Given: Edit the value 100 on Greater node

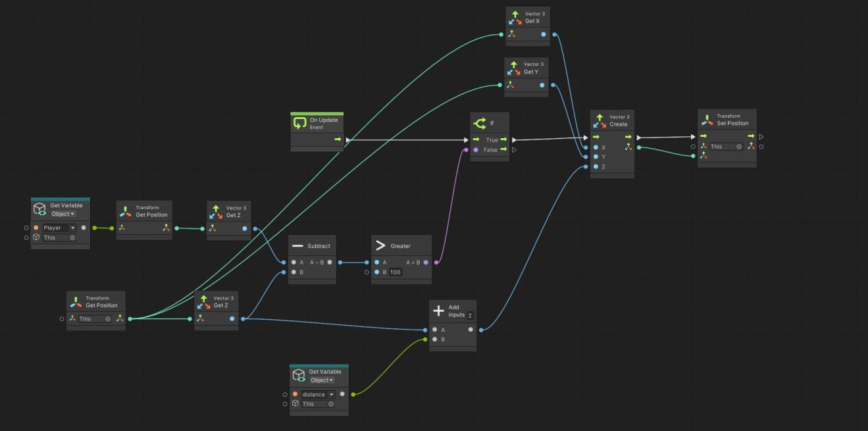Looking at the screenshot, I should 395,272.
